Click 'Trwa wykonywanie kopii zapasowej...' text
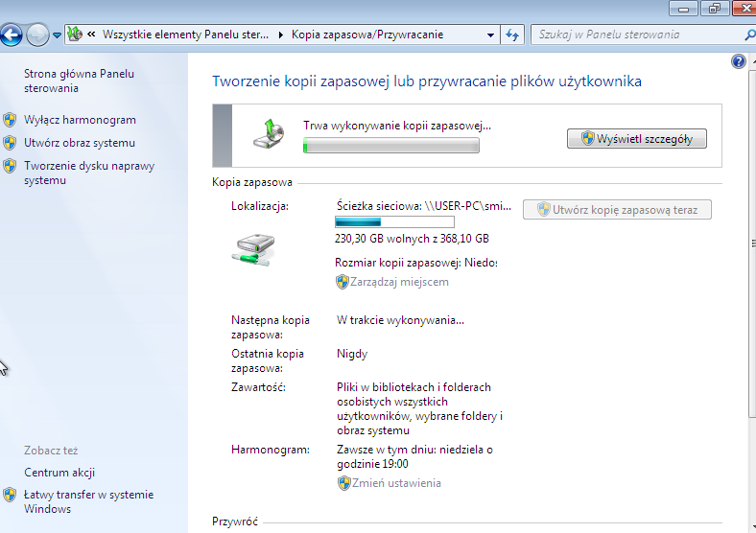The height and width of the screenshot is (533, 756). click(397, 126)
